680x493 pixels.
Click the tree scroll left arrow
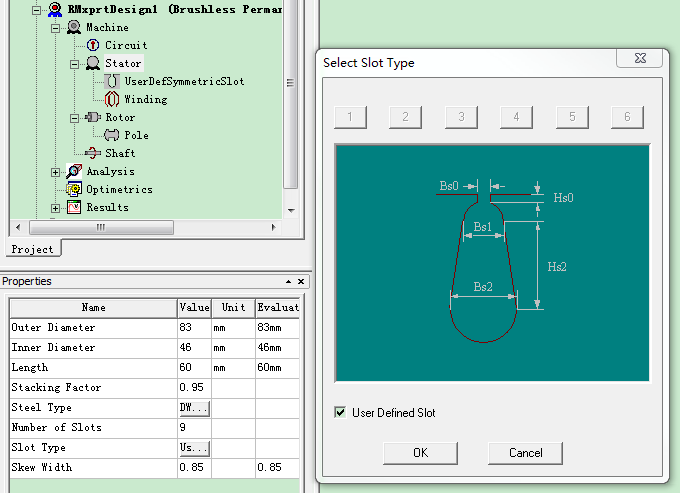coord(18,227)
